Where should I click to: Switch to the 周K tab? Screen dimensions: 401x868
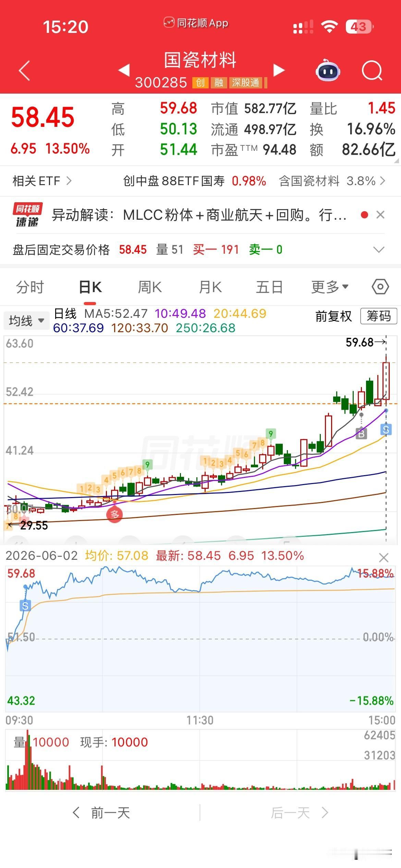150,287
